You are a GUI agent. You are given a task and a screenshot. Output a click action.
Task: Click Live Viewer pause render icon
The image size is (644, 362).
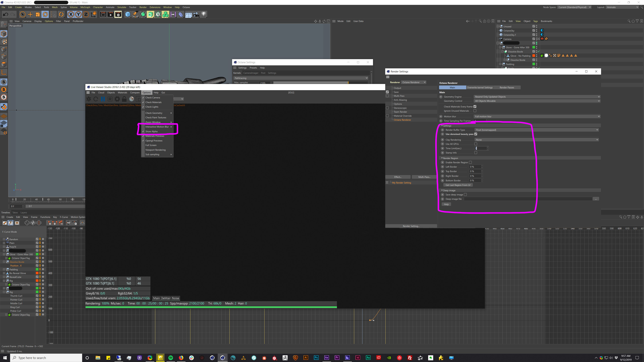[103, 99]
